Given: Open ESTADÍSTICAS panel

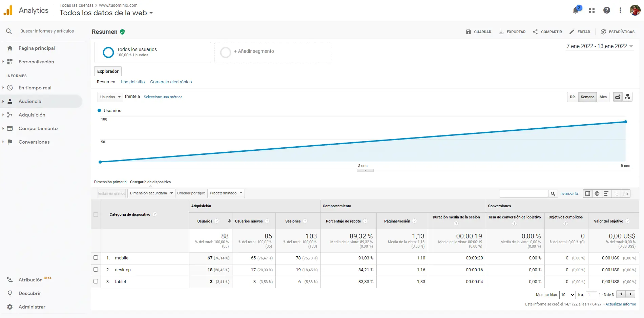Looking at the screenshot, I should pyautogui.click(x=618, y=32).
